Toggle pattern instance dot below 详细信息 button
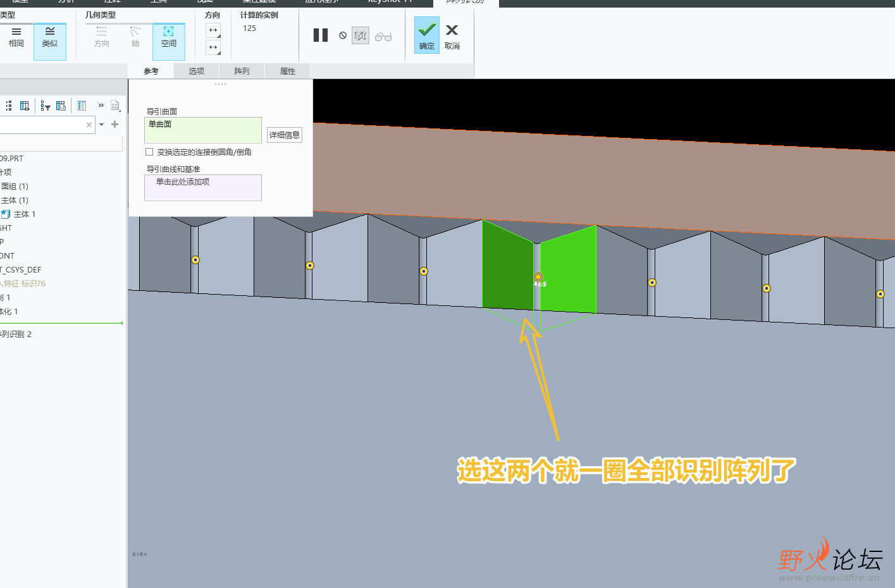Image resolution: width=895 pixels, height=588 pixels. pyautogui.click(x=310, y=266)
